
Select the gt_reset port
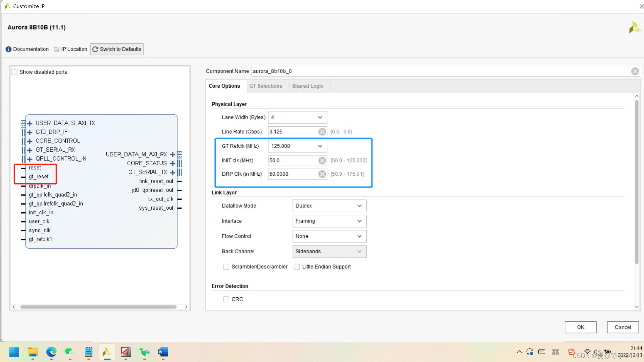pyautogui.click(x=39, y=176)
